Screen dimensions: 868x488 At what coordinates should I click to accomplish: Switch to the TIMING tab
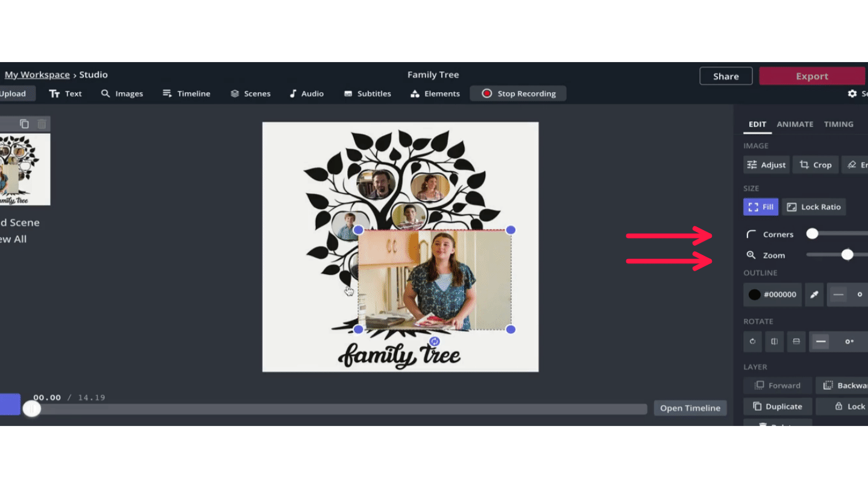pyautogui.click(x=838, y=124)
